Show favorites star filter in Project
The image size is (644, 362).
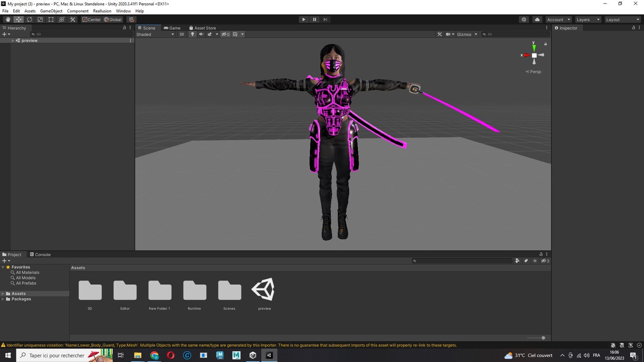(x=535, y=261)
